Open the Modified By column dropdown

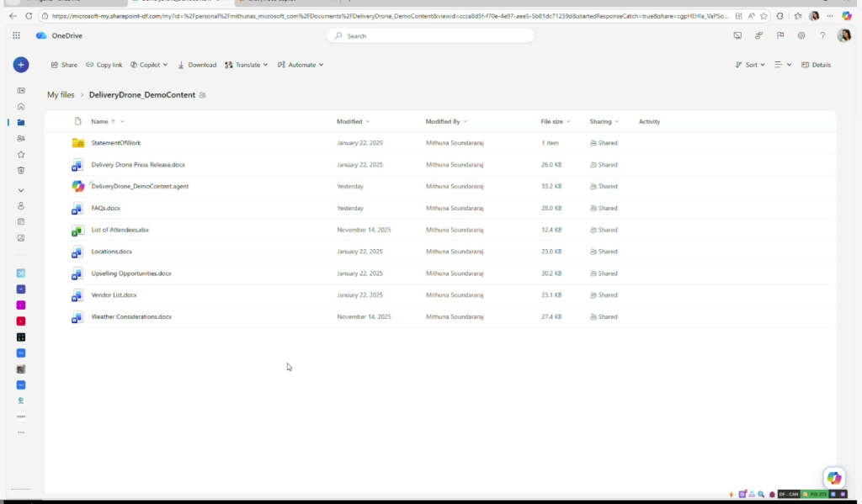coord(465,121)
